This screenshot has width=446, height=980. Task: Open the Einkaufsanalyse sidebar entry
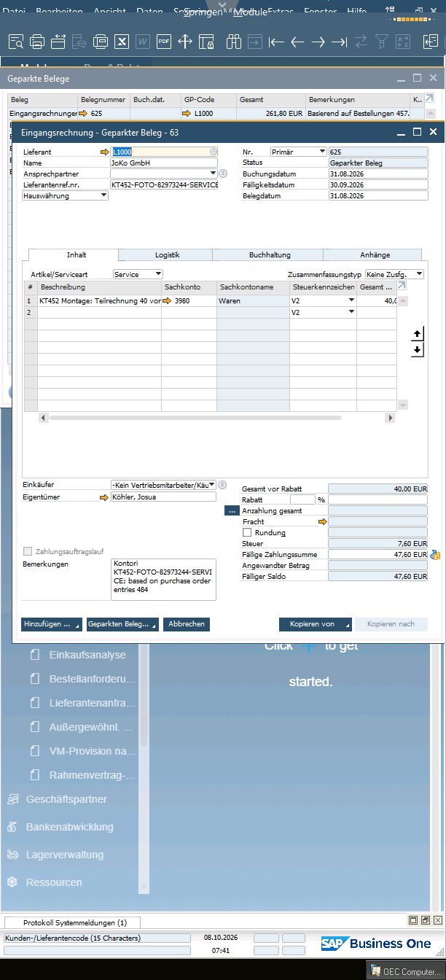click(87, 655)
